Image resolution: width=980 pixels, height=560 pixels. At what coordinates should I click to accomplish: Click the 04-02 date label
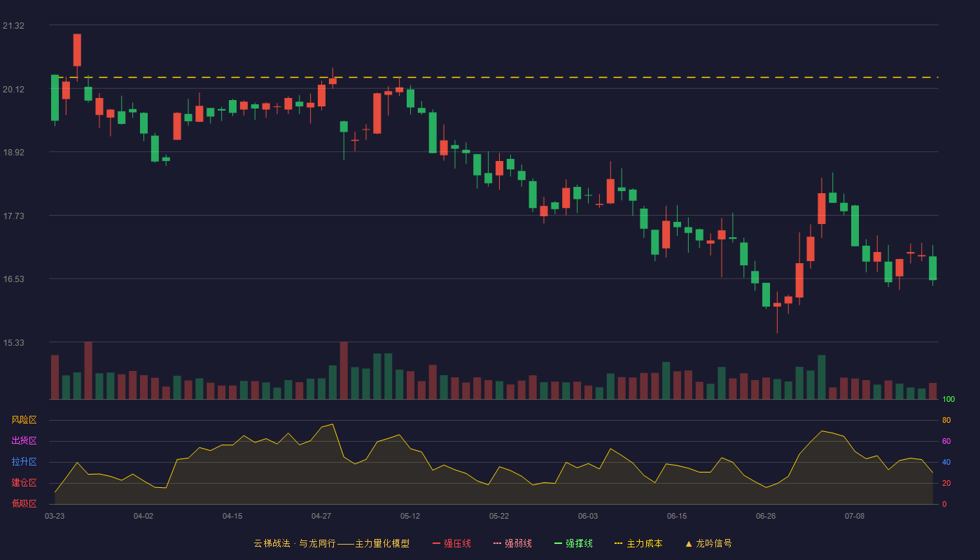point(143,516)
